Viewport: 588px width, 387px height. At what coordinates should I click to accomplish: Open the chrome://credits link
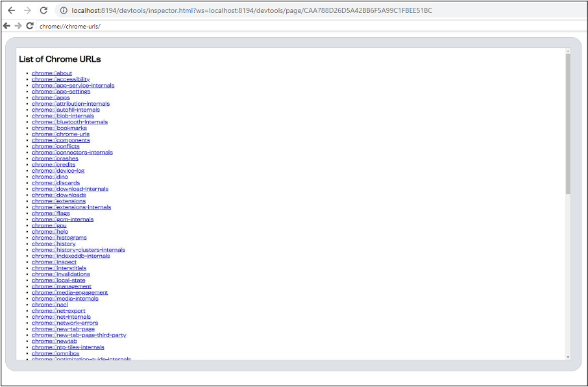(54, 164)
